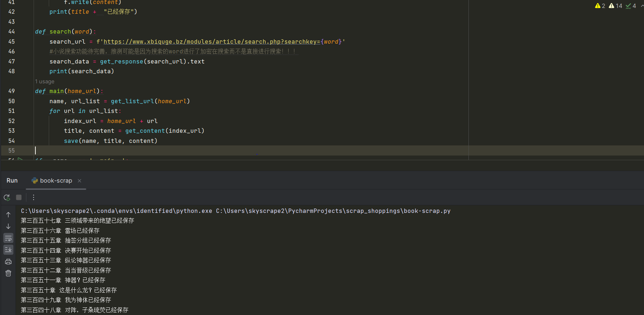Click the inspection widget expand arrow
Screen dimensions: 644x315
pos(642,6)
